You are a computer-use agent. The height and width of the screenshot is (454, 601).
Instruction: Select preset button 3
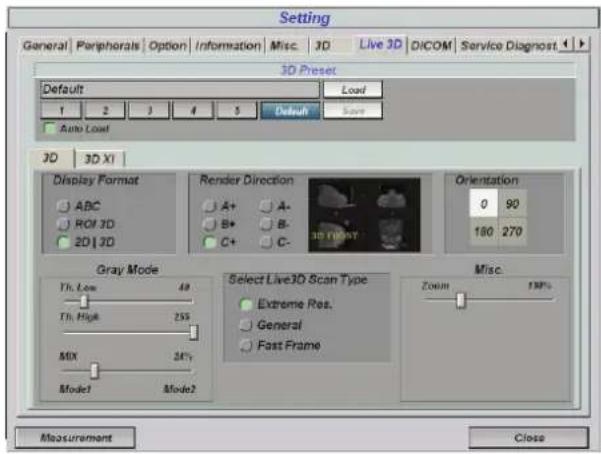[x=149, y=111]
